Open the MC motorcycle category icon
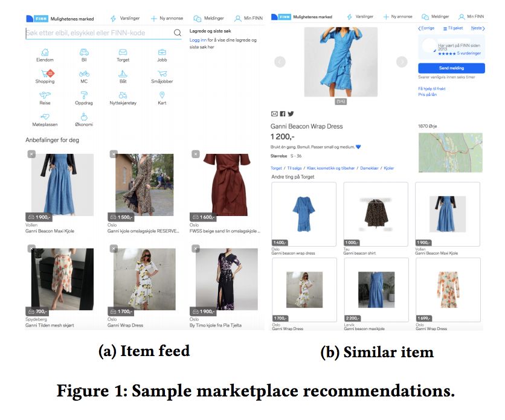Screen dimensions: 505x420 [x=84, y=74]
